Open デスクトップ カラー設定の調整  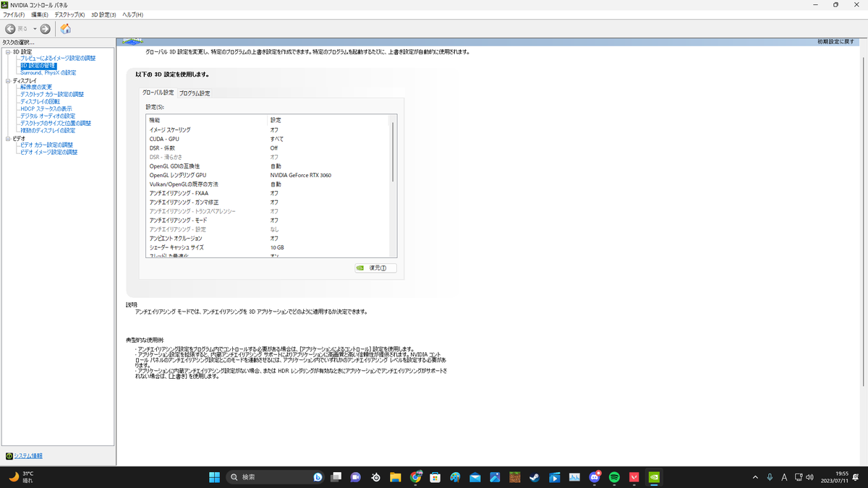52,95
